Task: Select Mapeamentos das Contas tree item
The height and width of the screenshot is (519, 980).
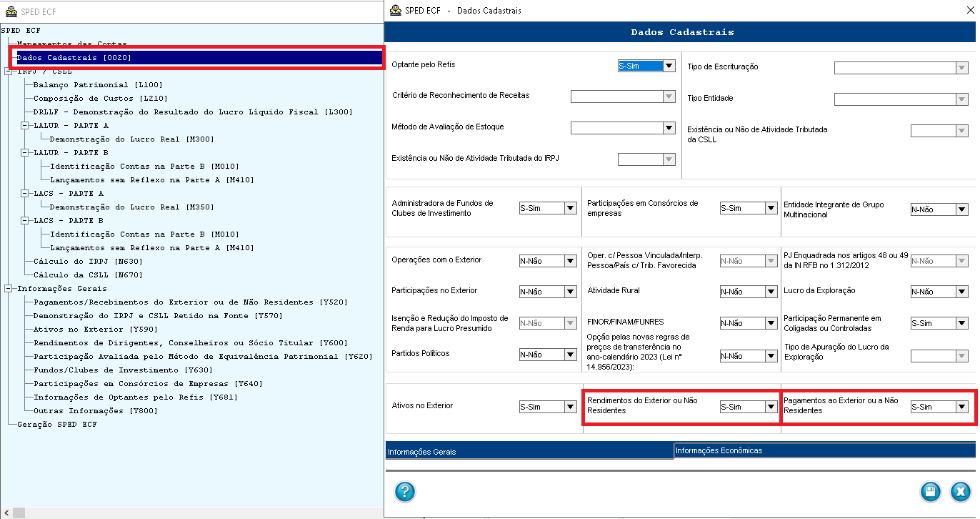Action: pos(71,44)
